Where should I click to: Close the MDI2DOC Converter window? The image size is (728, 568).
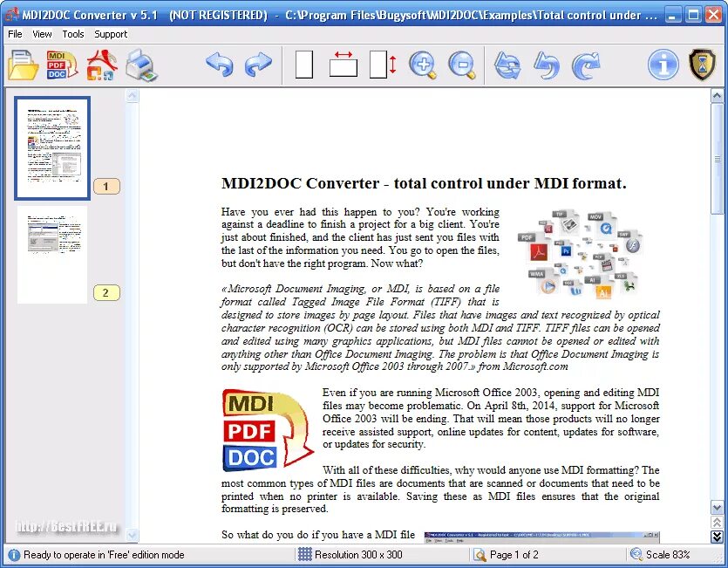[x=714, y=15]
